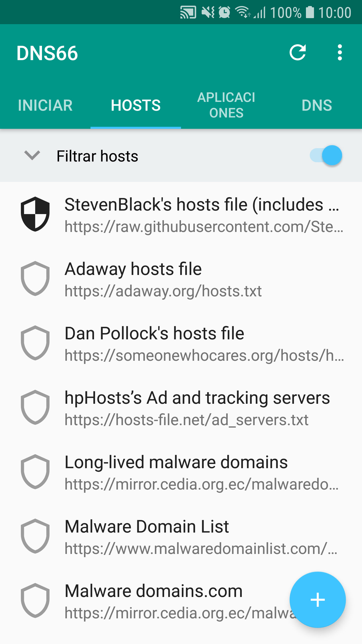Tap Dan Pollock's hosts file shield icon

[35, 343]
